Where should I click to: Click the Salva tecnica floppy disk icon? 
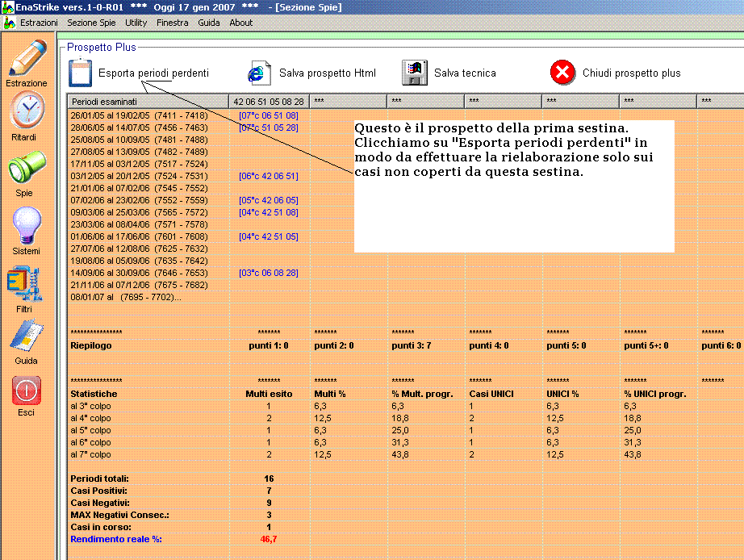[x=414, y=73]
